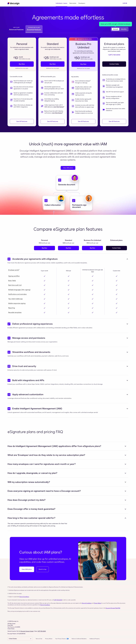Select Annual billing option
The image size is (136, 644).
coord(116,29)
